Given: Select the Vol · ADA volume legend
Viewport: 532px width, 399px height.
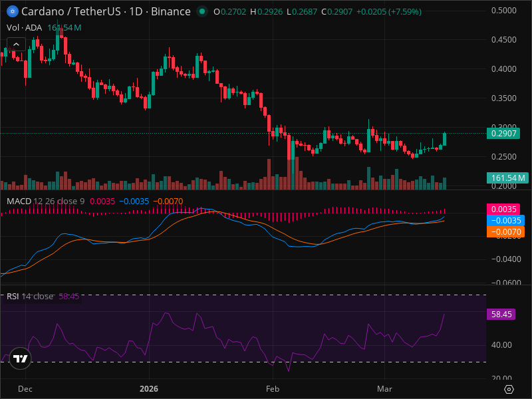Looking at the screenshot, I should coord(25,27).
